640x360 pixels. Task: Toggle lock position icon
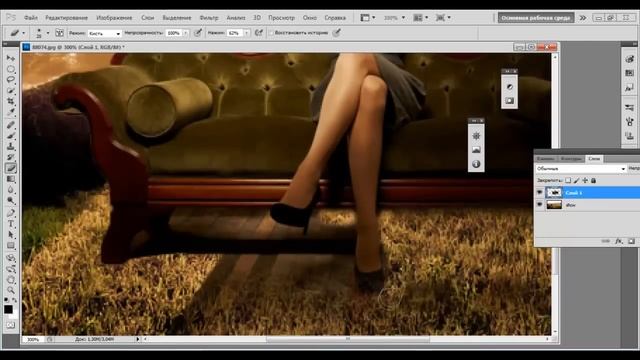click(585, 180)
